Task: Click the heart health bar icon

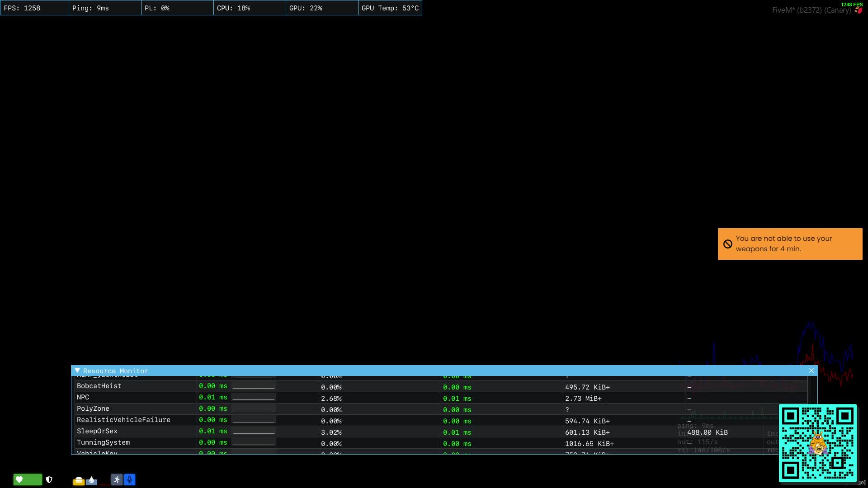Action: click(19, 480)
